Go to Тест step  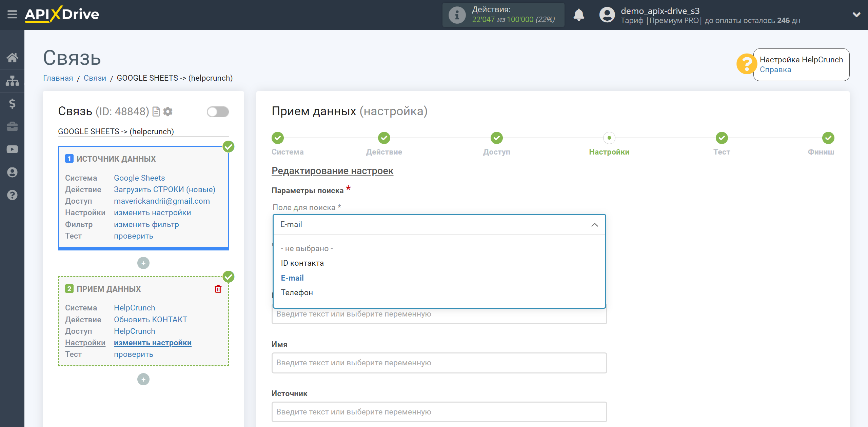[x=722, y=138]
